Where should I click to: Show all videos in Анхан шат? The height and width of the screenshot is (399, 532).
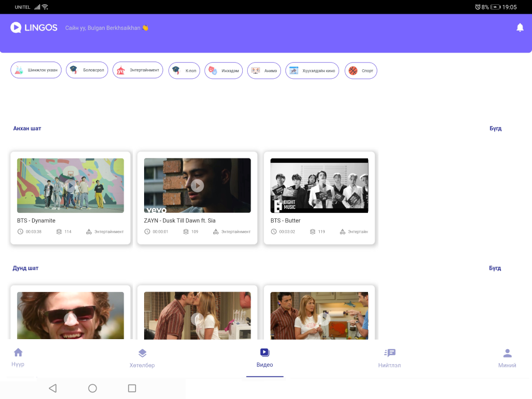click(x=495, y=128)
